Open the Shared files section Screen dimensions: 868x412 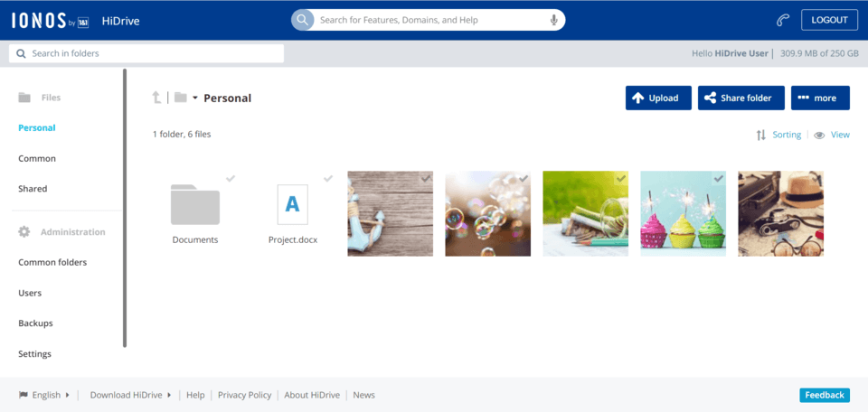pos(33,189)
